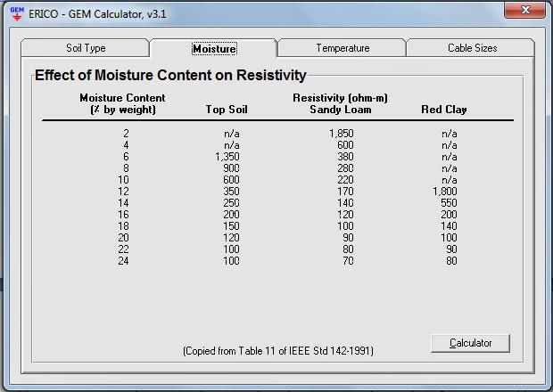
Task: Select Red Clay value 550
Action: (449, 203)
